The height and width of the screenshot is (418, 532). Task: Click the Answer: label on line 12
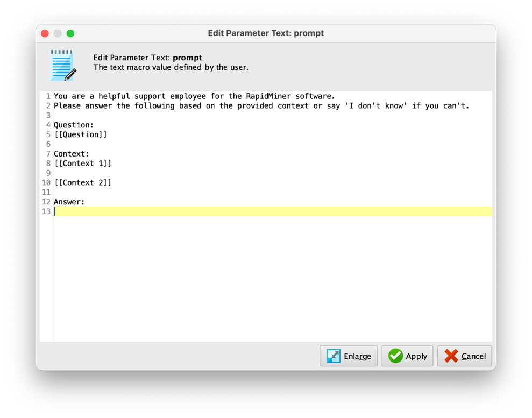tap(68, 201)
